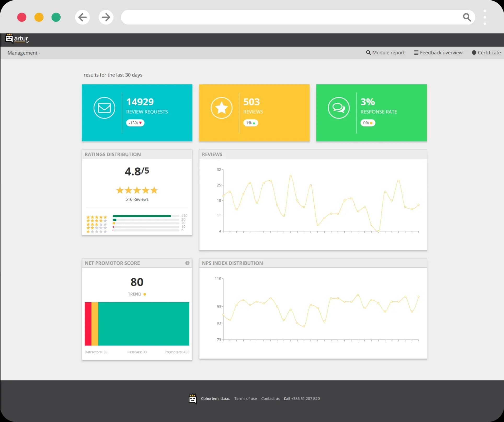The width and height of the screenshot is (504, 422).
Task: Expand the Management dropdown
Action: [23, 53]
